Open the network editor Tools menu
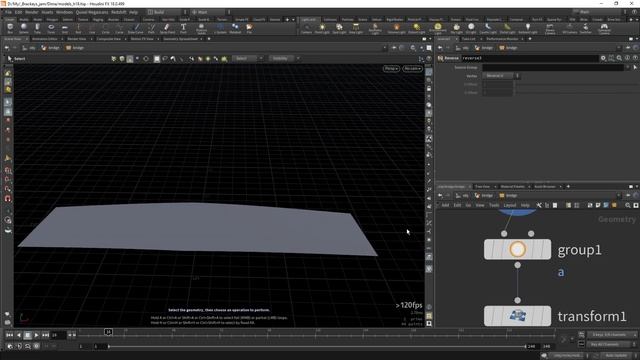The image size is (640, 360). (494, 205)
